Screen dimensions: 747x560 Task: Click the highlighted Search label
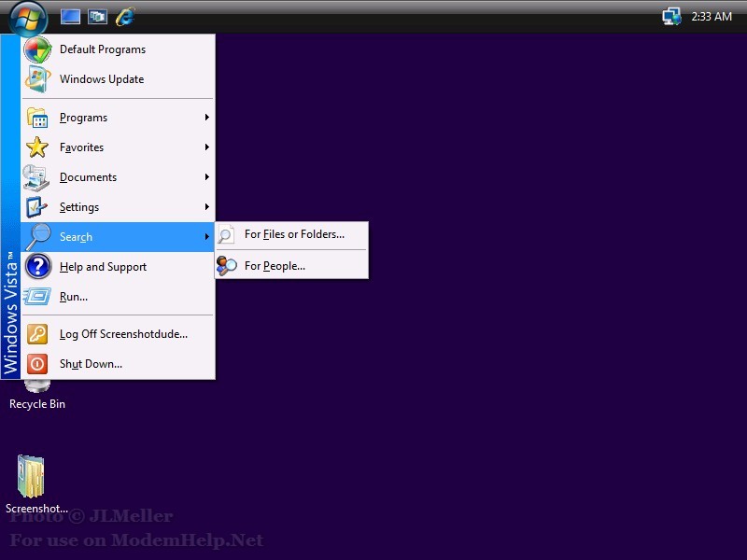(x=76, y=237)
